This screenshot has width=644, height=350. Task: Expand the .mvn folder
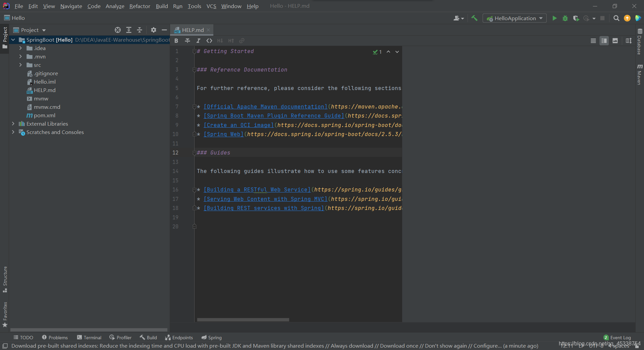[x=20, y=57]
